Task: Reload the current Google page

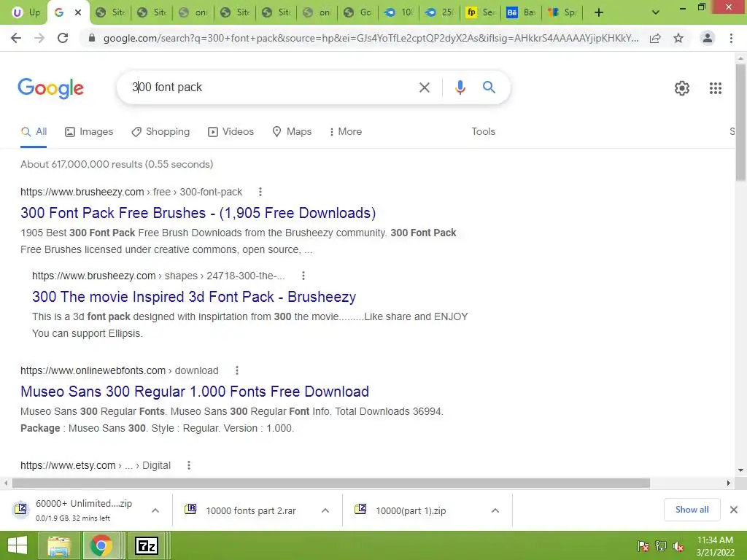Action: (63, 38)
